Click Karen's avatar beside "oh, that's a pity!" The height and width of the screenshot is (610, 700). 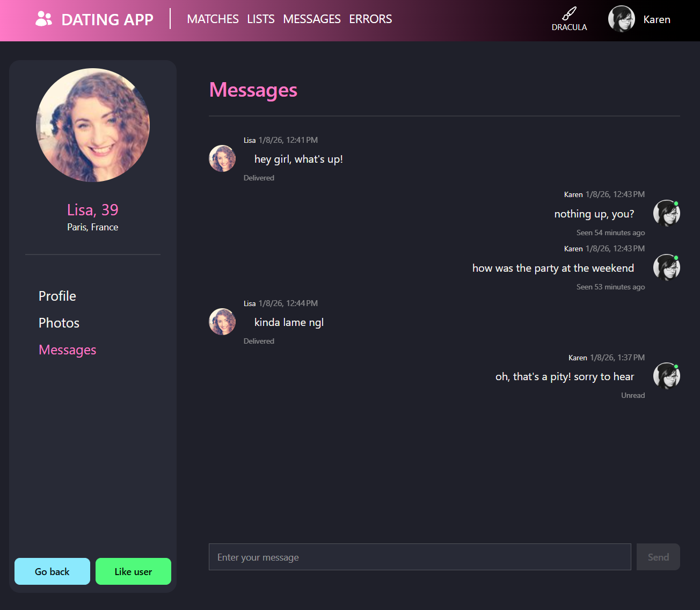click(x=666, y=376)
